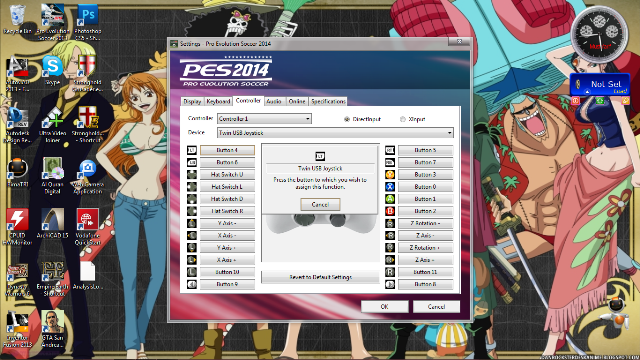
Task: Click the green A button icon
Action: 390,199
